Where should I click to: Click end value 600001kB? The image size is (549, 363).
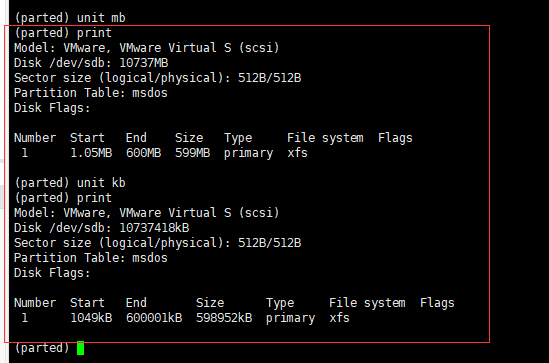click(x=154, y=318)
